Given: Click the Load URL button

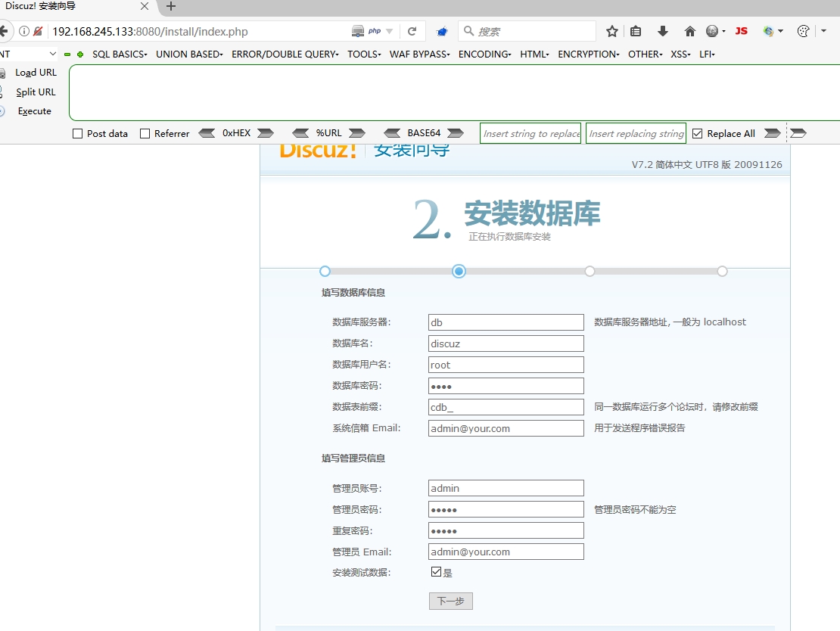Looking at the screenshot, I should tap(36, 73).
